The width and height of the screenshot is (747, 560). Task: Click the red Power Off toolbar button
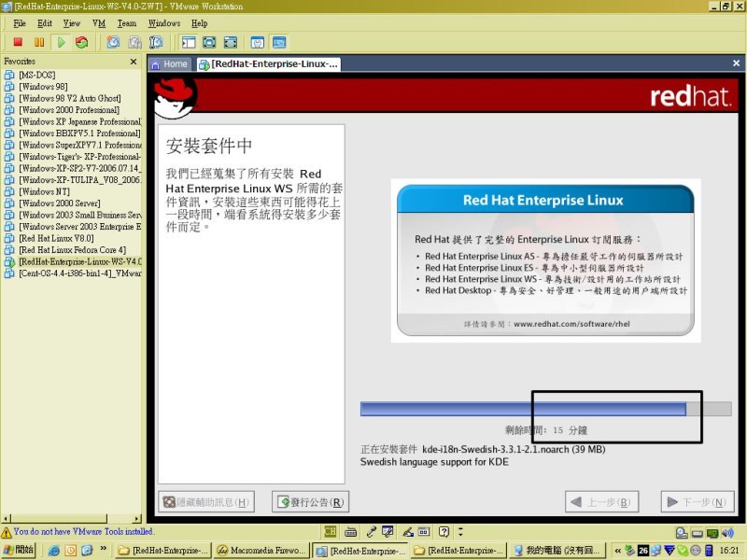tap(18, 42)
